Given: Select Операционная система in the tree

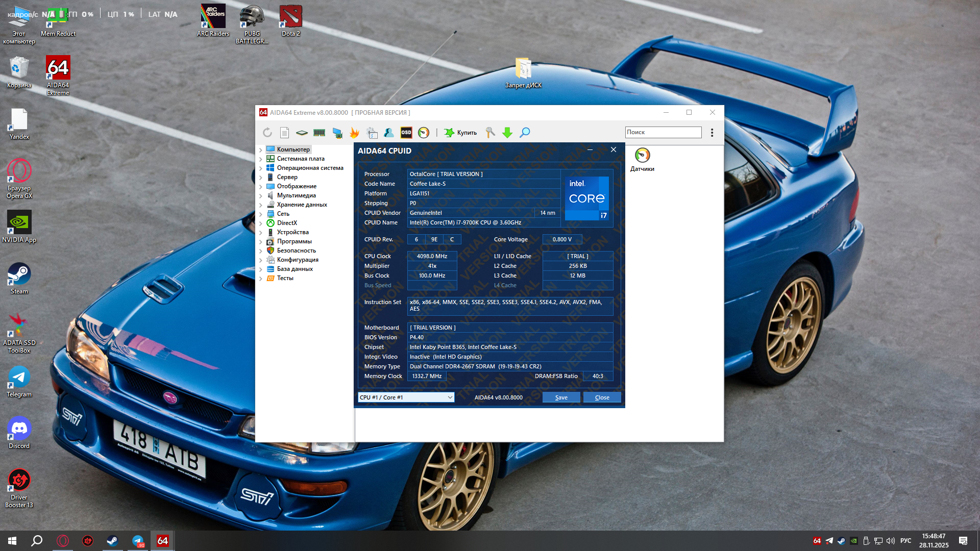Looking at the screenshot, I should pyautogui.click(x=310, y=168).
